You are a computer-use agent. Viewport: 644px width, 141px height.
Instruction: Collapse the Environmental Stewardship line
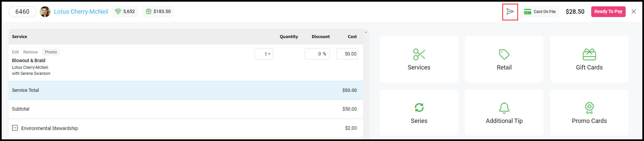click(15, 128)
